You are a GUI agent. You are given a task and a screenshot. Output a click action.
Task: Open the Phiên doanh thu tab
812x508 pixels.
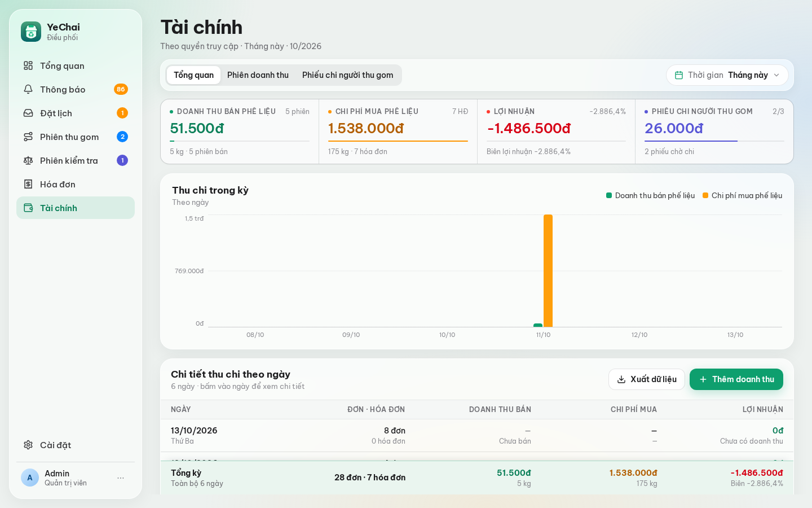[x=258, y=75]
